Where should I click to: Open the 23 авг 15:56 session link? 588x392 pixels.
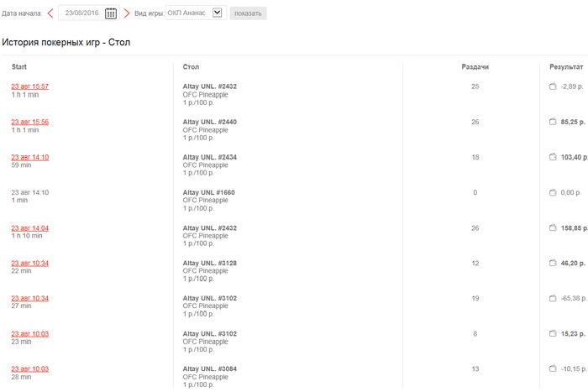[29, 122]
